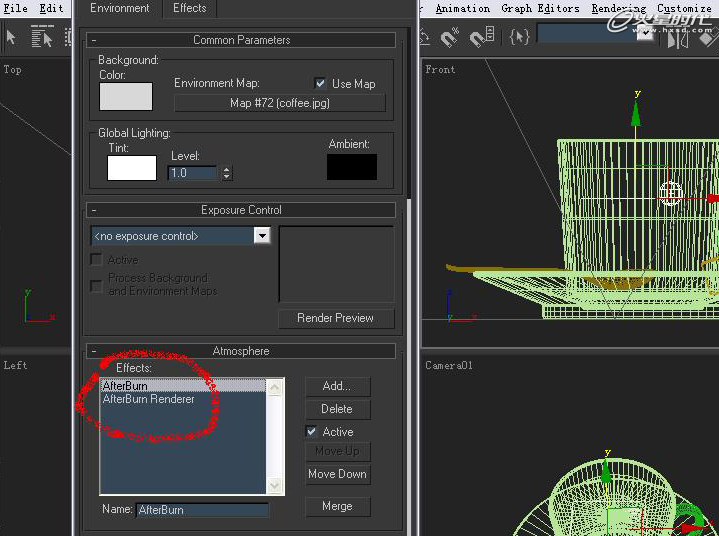Open the File menu
The image size is (719, 536).
[x=15, y=8]
